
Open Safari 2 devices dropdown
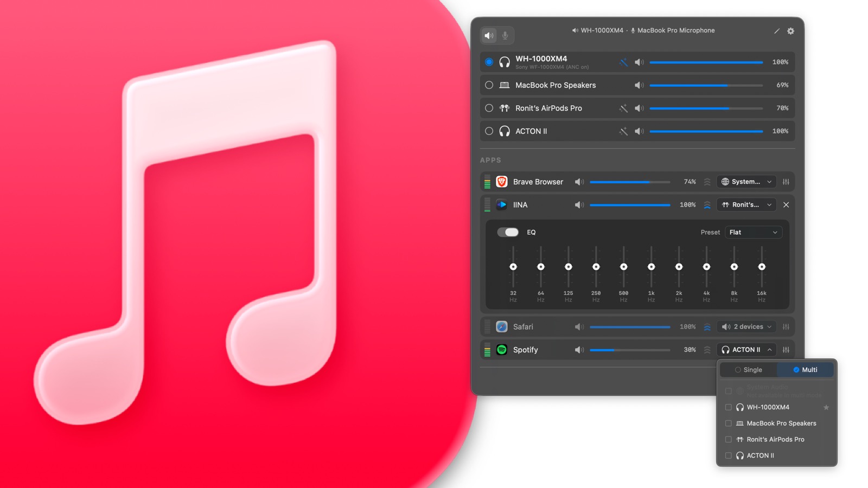pos(746,327)
